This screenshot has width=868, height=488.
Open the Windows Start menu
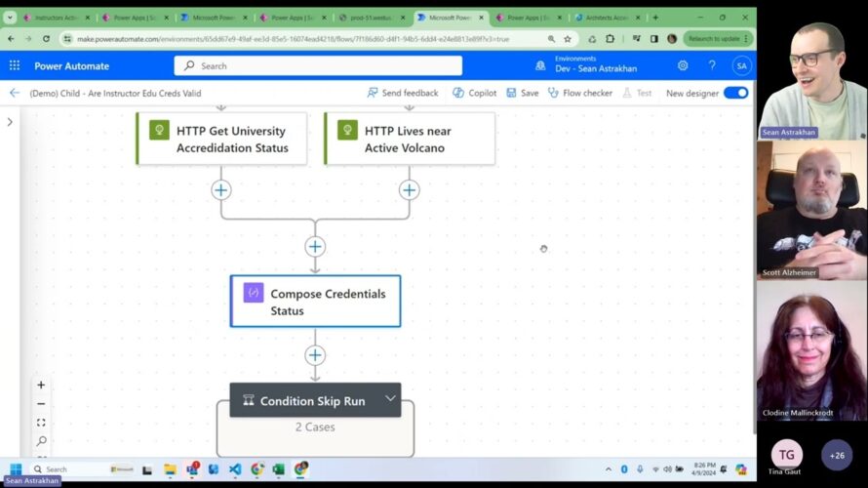[16, 469]
